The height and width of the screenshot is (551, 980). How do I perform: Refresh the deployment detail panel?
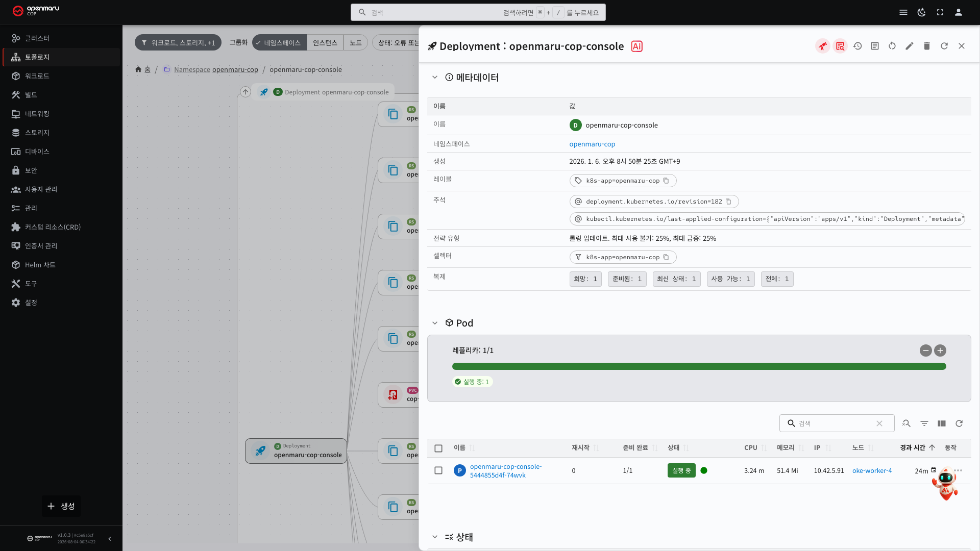click(x=944, y=46)
